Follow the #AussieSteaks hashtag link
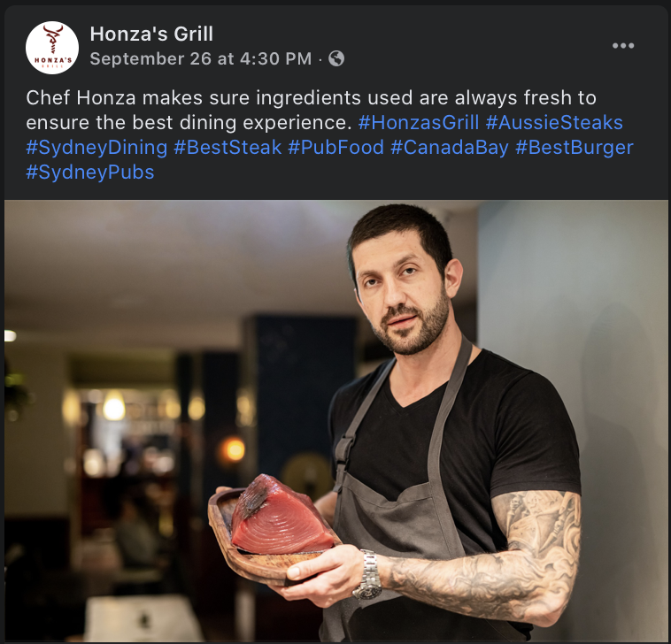The height and width of the screenshot is (644, 671). pyautogui.click(x=554, y=123)
